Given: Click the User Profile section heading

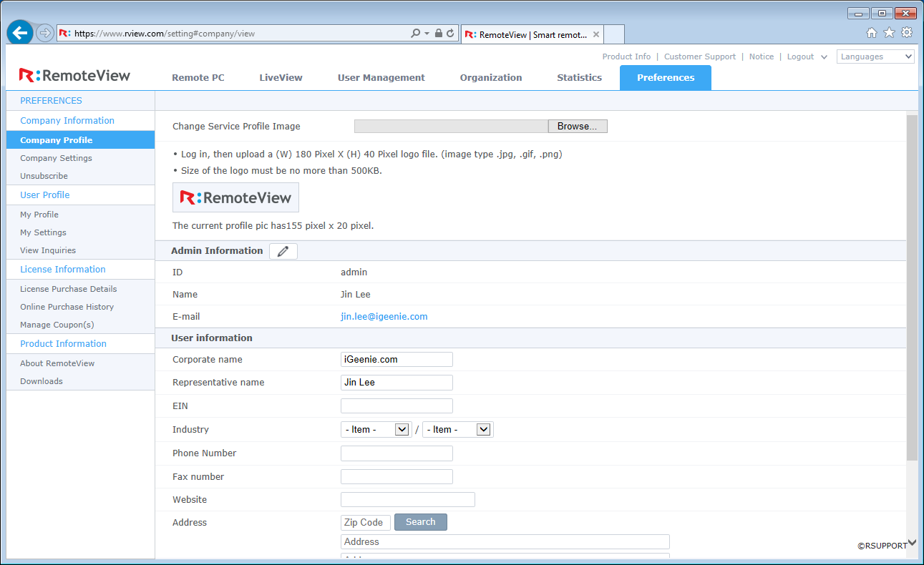Looking at the screenshot, I should pyautogui.click(x=45, y=195).
